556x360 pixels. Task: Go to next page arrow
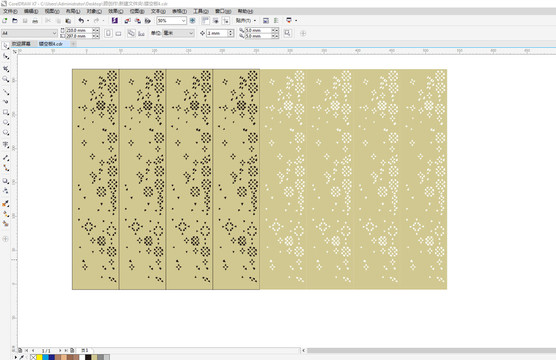click(60, 350)
